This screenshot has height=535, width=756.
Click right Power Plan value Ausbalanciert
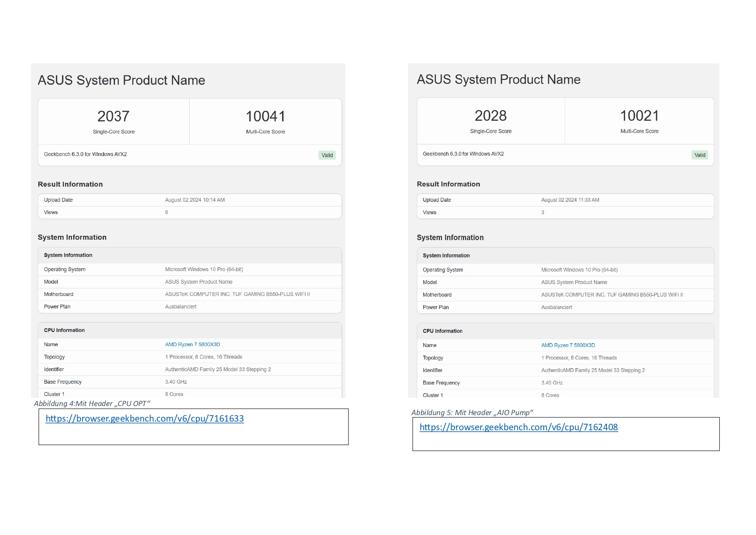click(557, 307)
